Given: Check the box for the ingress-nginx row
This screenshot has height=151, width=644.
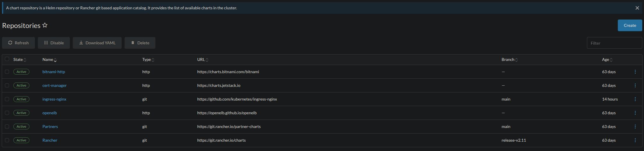Looking at the screenshot, I should pyautogui.click(x=7, y=99).
